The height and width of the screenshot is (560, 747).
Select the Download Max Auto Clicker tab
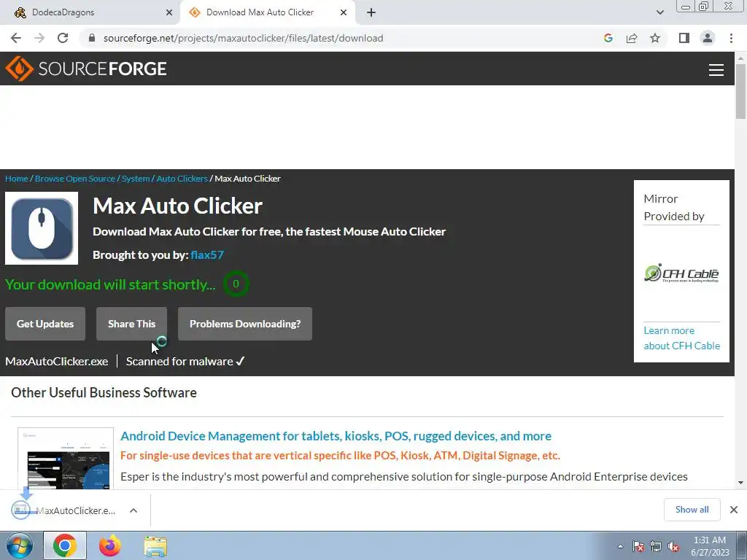[x=268, y=12]
